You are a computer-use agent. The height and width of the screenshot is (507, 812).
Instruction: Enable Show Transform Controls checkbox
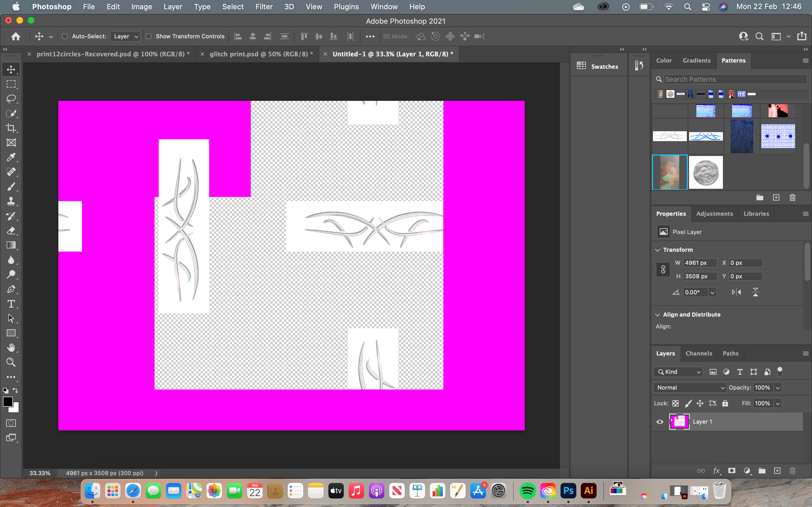[149, 36]
